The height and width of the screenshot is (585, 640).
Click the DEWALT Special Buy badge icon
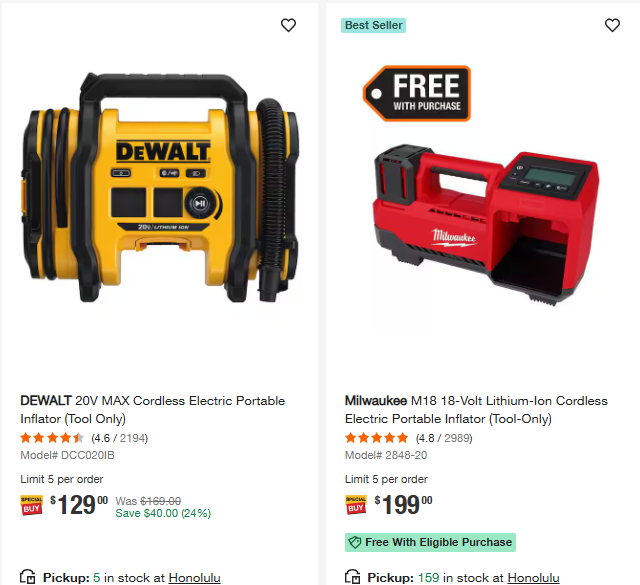(31, 505)
